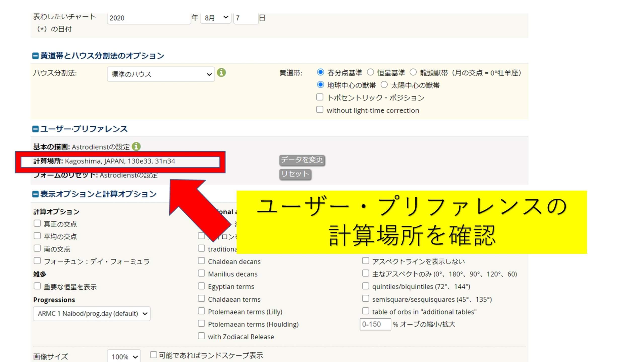Image resolution: width=644 pixels, height=362 pixels.
Task: Open the ハウス分割法 dropdown
Action: [161, 74]
